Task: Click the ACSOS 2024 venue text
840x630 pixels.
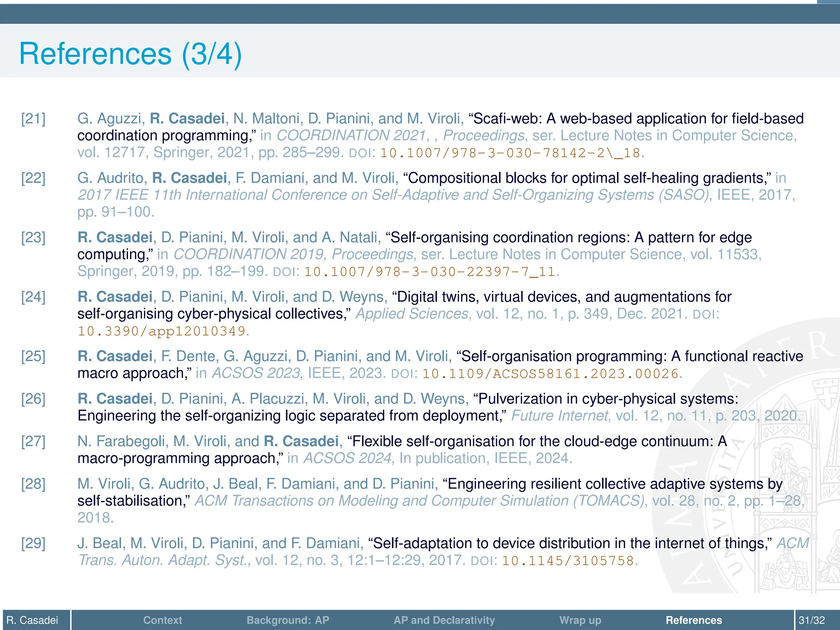Action: (347, 458)
